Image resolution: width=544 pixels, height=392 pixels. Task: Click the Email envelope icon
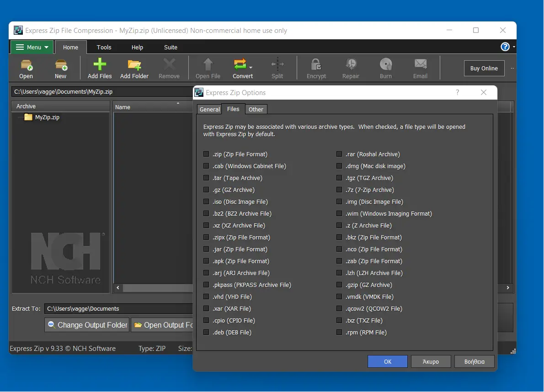(x=420, y=64)
